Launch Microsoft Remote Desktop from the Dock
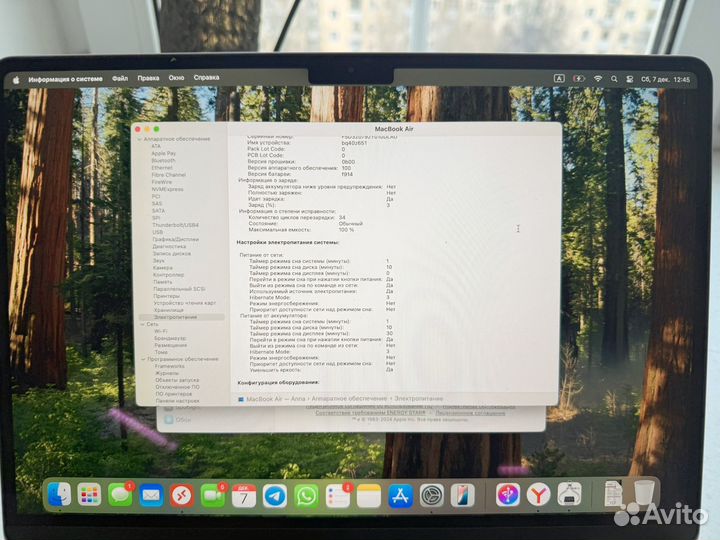This screenshot has width=720, height=540. (182, 495)
